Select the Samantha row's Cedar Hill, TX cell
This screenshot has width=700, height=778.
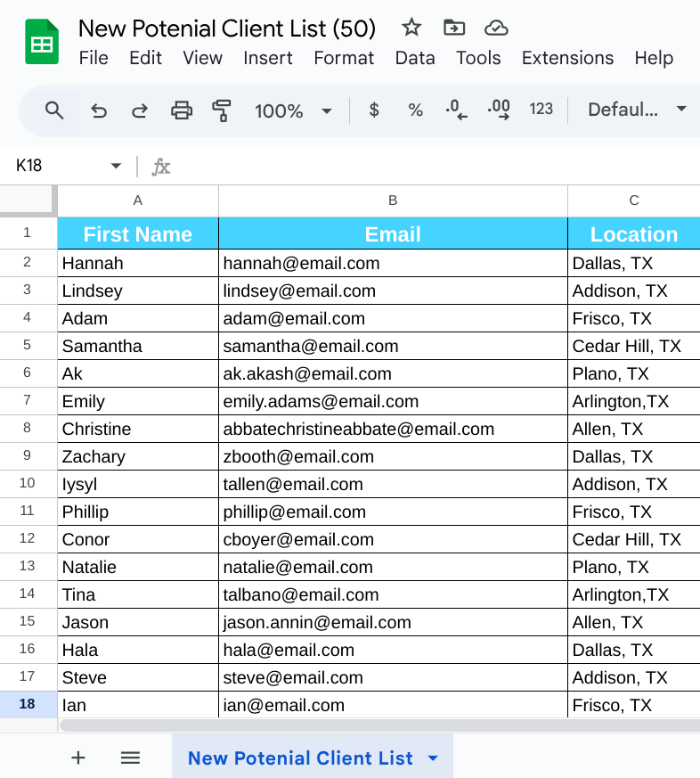tap(634, 346)
